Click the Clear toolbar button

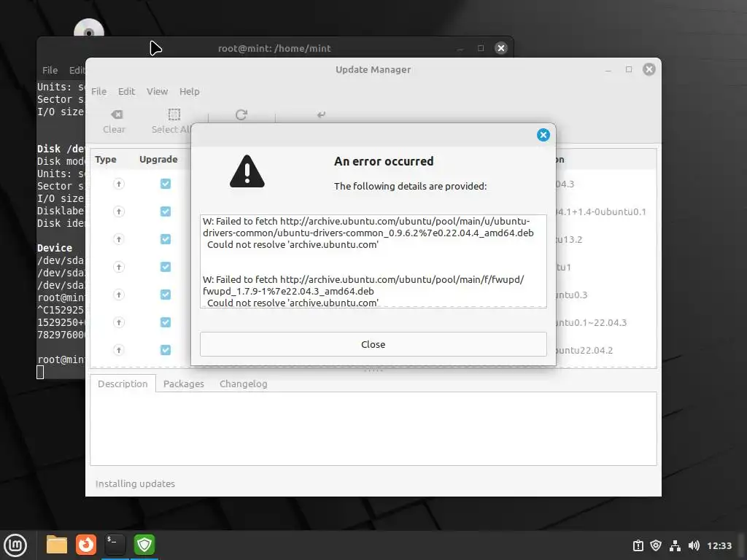115,122
